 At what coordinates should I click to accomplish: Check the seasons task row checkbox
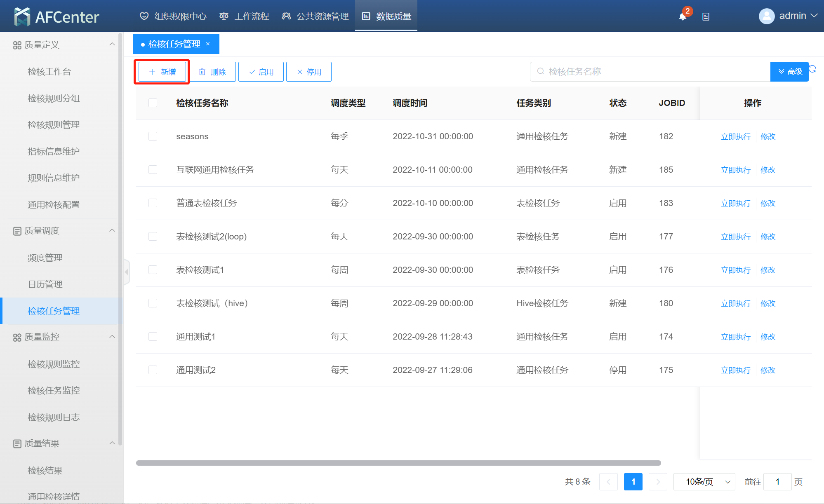(153, 136)
